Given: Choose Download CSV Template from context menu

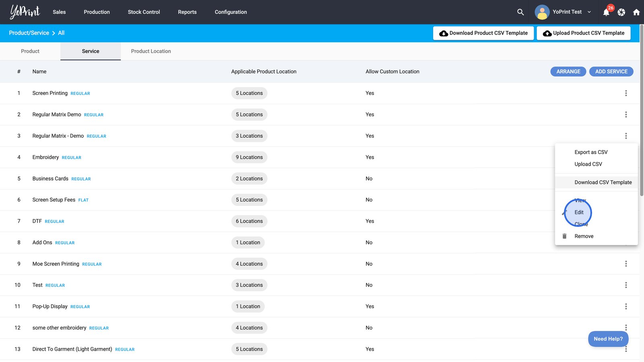Looking at the screenshot, I should click(603, 182).
